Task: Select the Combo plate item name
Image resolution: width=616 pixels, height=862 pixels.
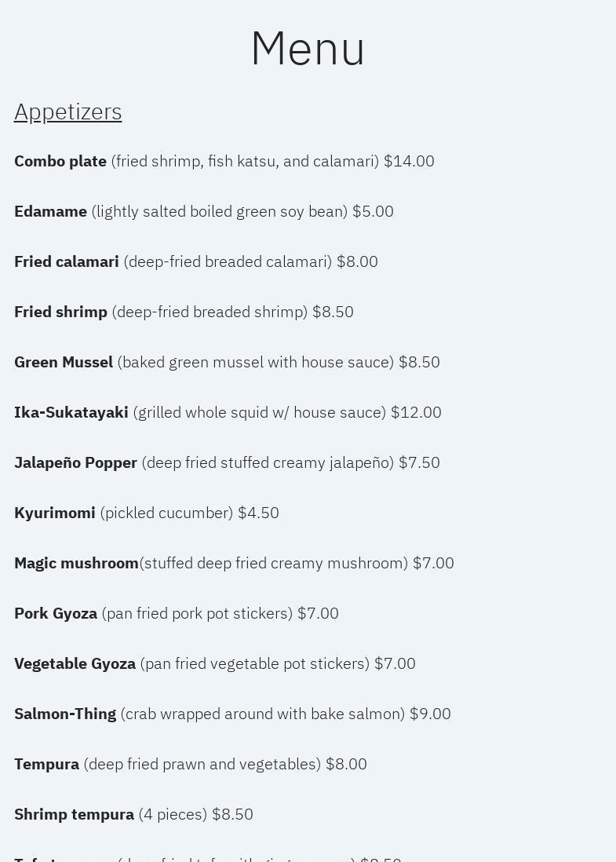Action: point(60,162)
